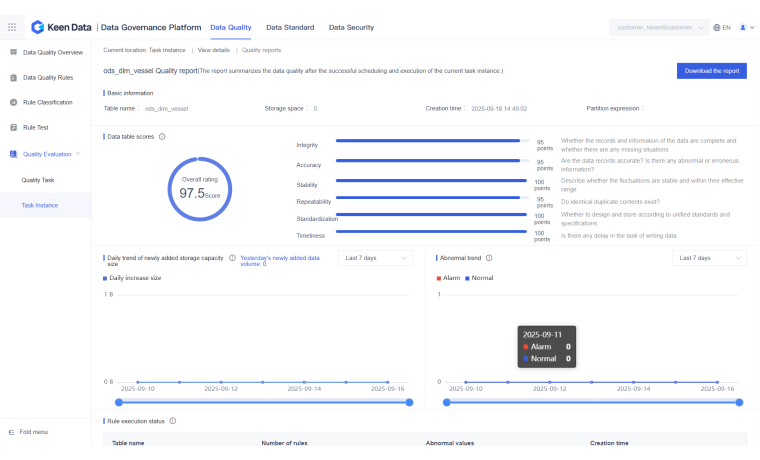
Task: Click the Rule execution status help icon
Action: [173, 421]
